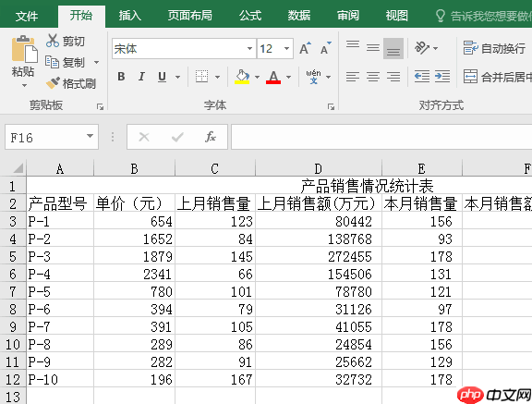Click the 合并后居中 merge button
The width and height of the screenshot is (532, 404).
tap(498, 77)
